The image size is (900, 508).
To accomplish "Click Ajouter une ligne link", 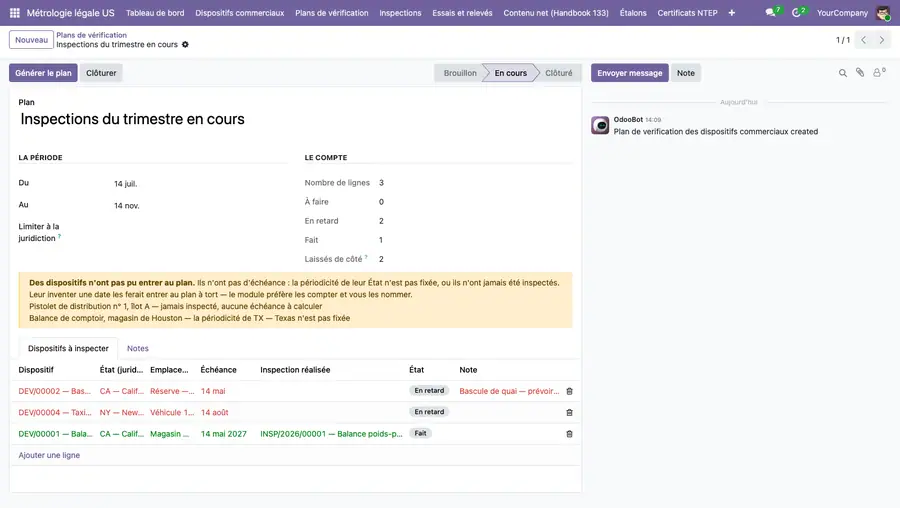I will point(49,455).
